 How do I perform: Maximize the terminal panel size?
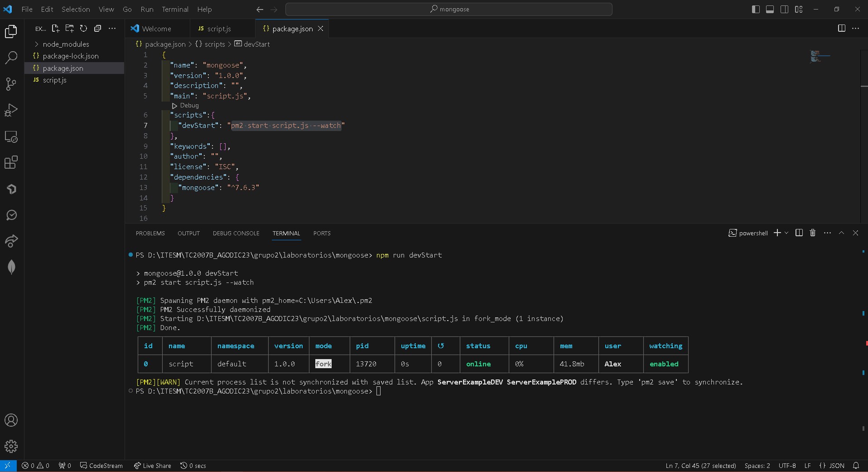click(841, 233)
